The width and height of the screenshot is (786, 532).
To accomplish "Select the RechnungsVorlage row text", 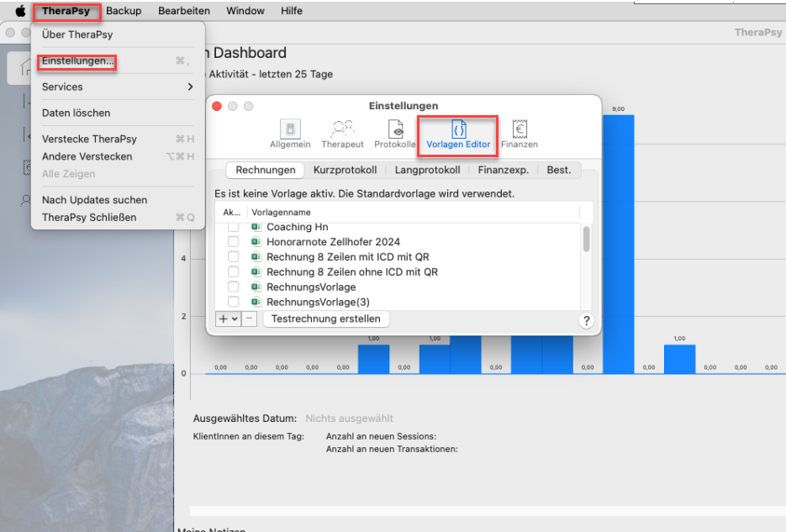I will point(311,287).
